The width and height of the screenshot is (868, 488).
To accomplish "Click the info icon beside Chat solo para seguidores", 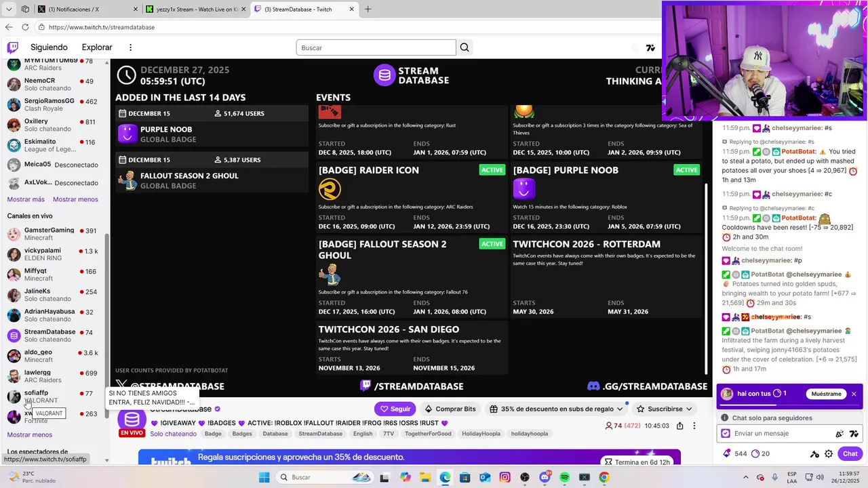I will 725,418.
